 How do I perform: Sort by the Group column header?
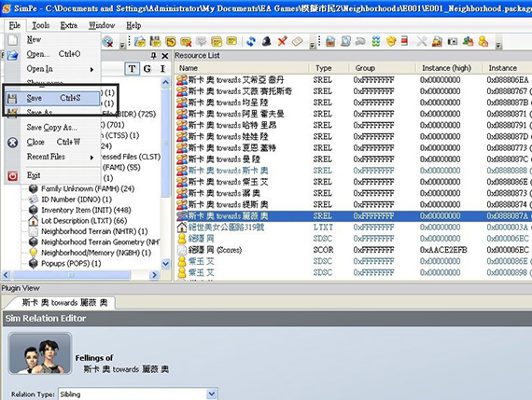coord(382,68)
